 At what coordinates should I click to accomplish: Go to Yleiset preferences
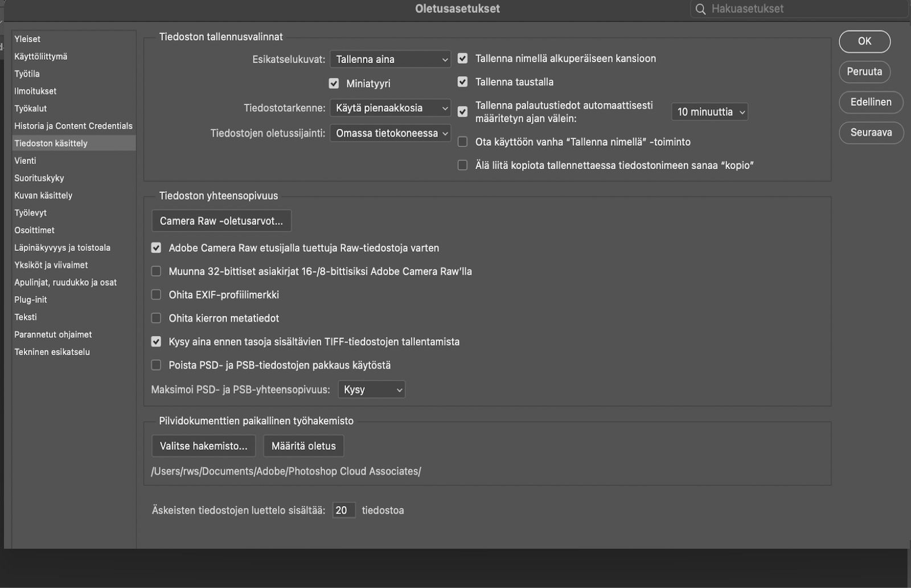[x=27, y=39]
